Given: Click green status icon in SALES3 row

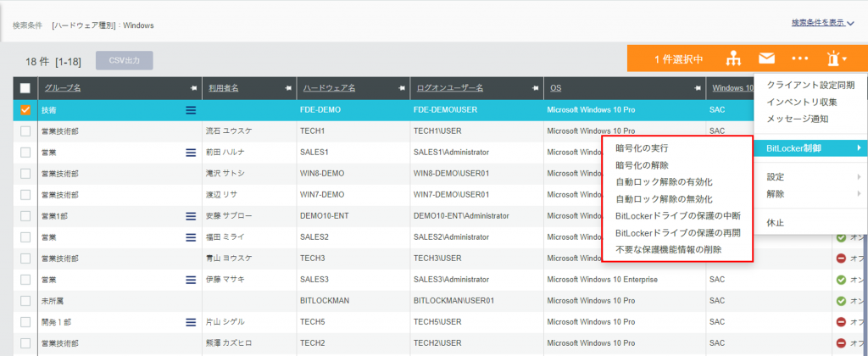Looking at the screenshot, I should pos(842,281).
